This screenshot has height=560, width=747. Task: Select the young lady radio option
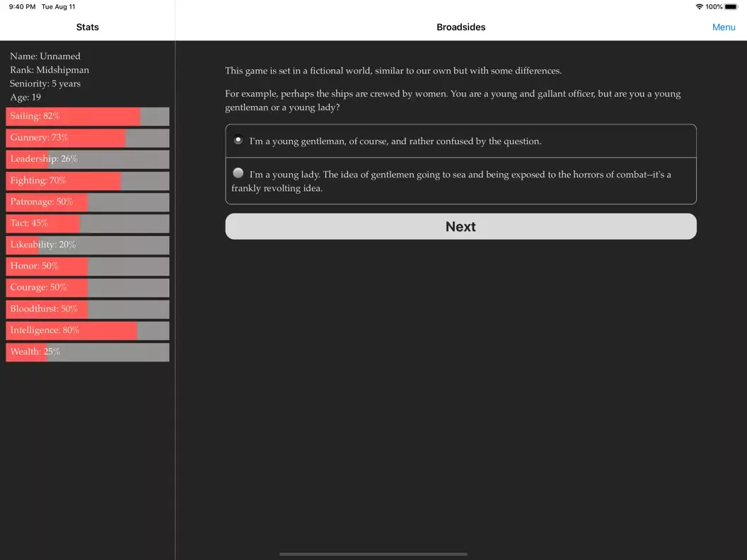pyautogui.click(x=238, y=173)
